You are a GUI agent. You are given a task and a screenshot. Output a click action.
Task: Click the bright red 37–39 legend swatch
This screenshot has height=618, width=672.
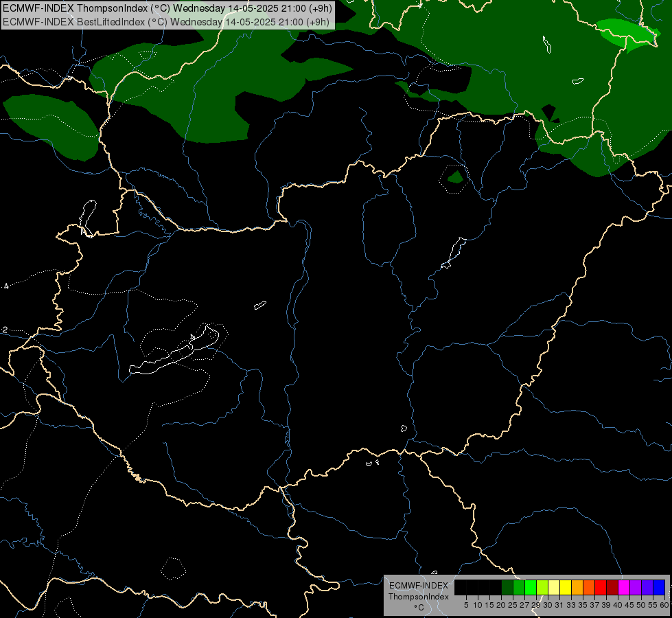point(601,587)
